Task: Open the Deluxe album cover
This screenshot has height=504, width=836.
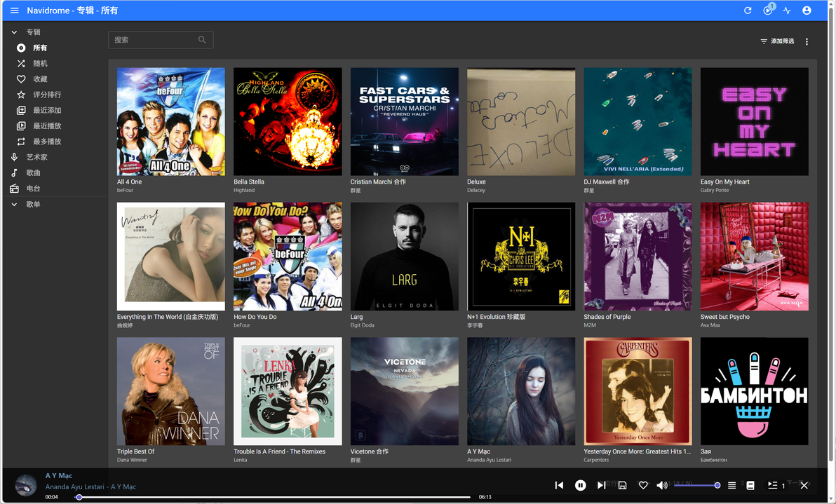Action: point(521,121)
